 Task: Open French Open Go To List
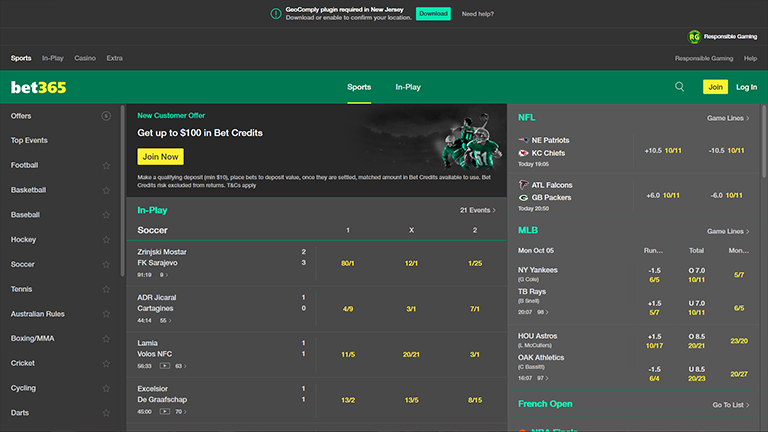(x=731, y=405)
